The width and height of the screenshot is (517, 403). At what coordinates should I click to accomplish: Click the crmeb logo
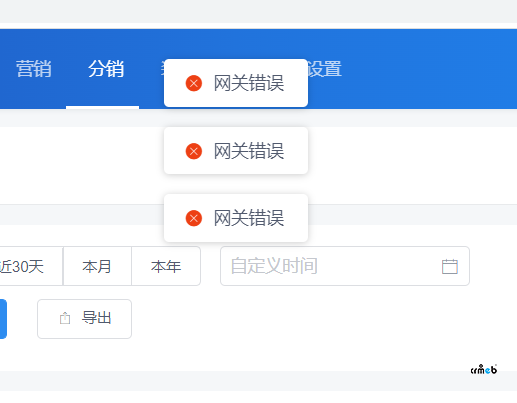point(484,369)
